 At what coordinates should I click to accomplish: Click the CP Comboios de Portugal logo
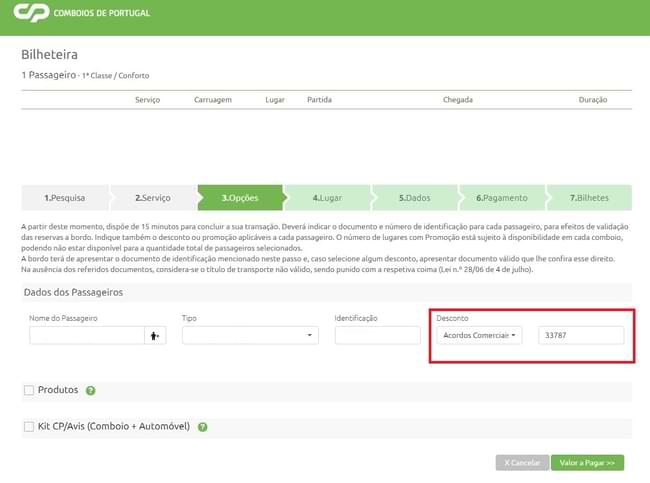82,13
